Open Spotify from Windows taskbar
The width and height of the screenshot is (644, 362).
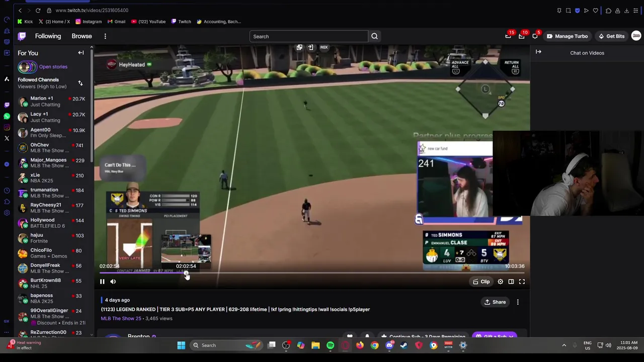[330, 345]
